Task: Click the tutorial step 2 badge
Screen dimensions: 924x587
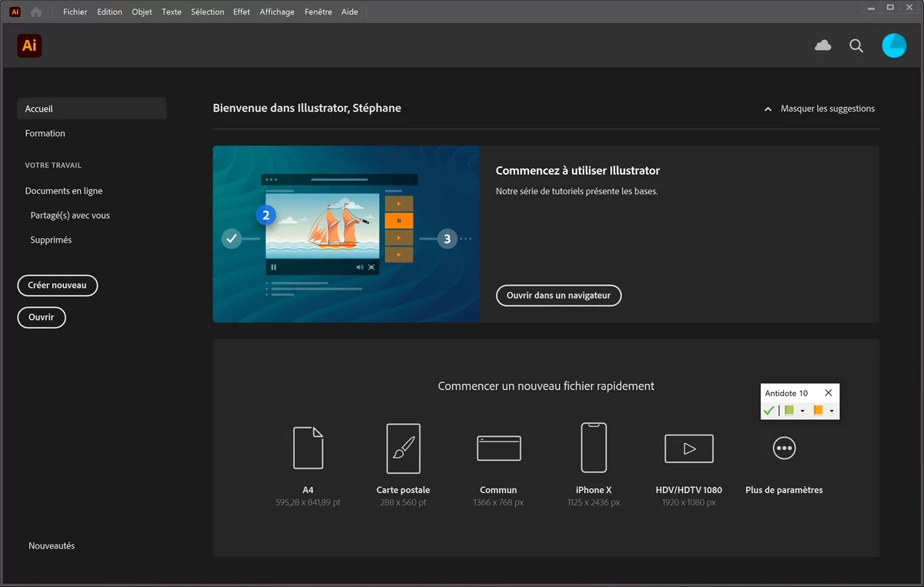Action: click(x=266, y=215)
